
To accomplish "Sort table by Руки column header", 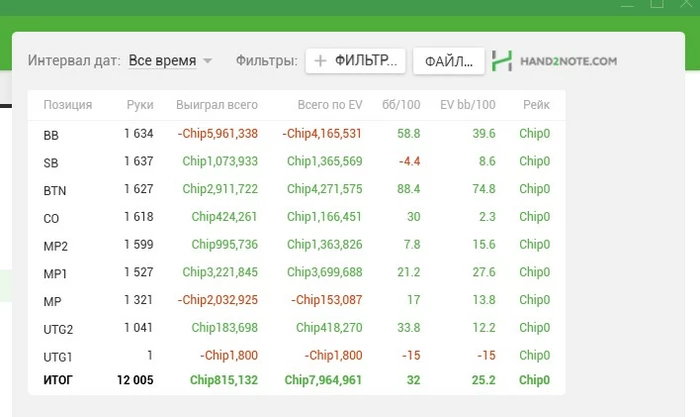I will pos(140,105).
